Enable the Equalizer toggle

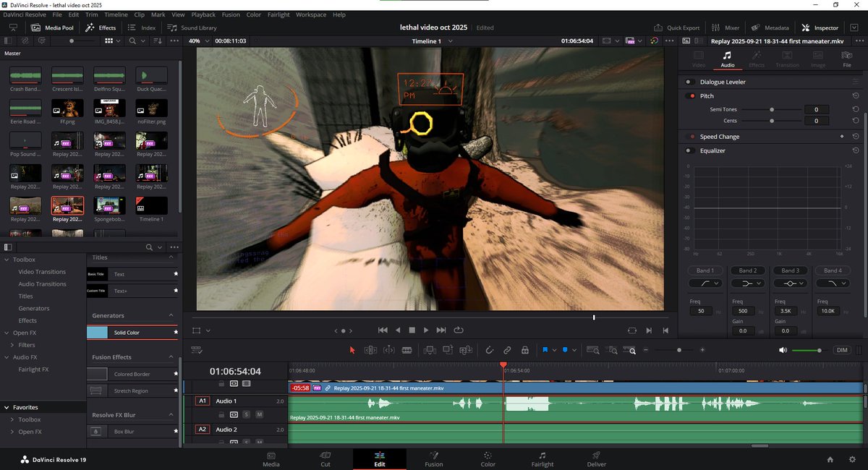click(x=691, y=150)
